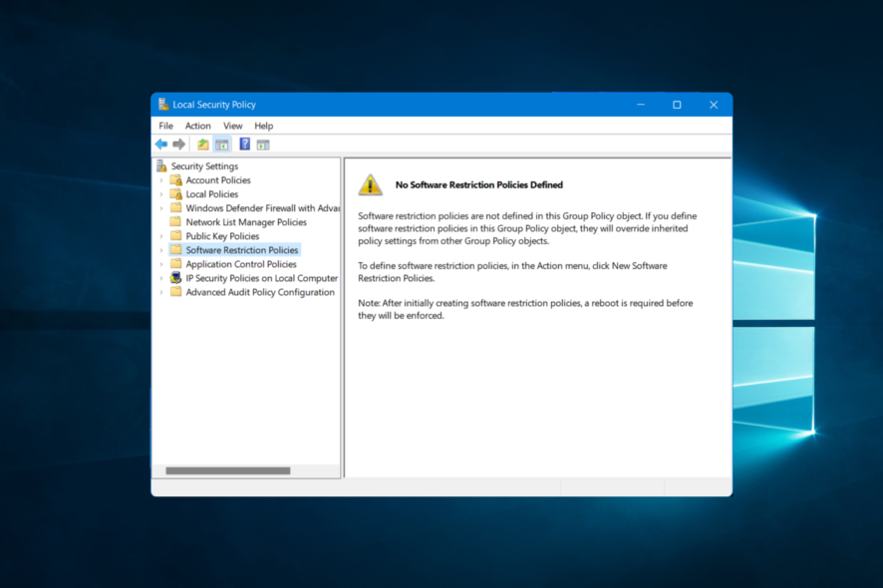The height and width of the screenshot is (588, 883).
Task: Click the Back navigation arrow
Action: pos(160,144)
